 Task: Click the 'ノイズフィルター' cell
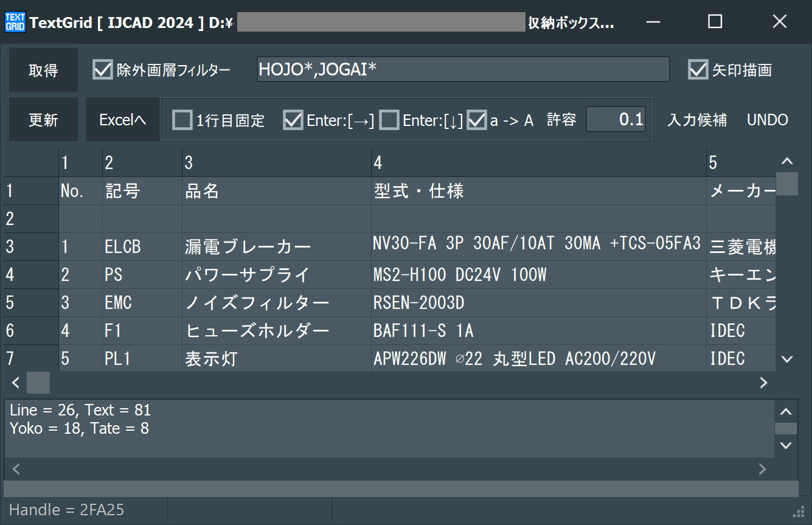coord(277,303)
